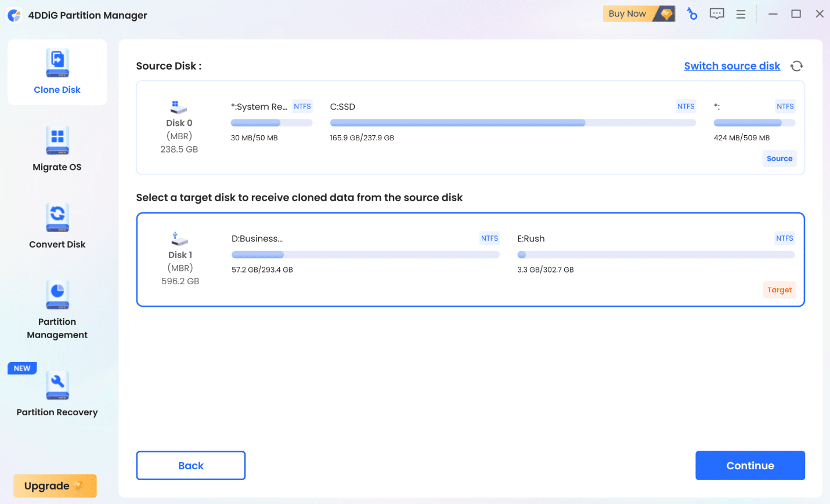Click the NTFS tag beside D:Business

[x=489, y=238]
